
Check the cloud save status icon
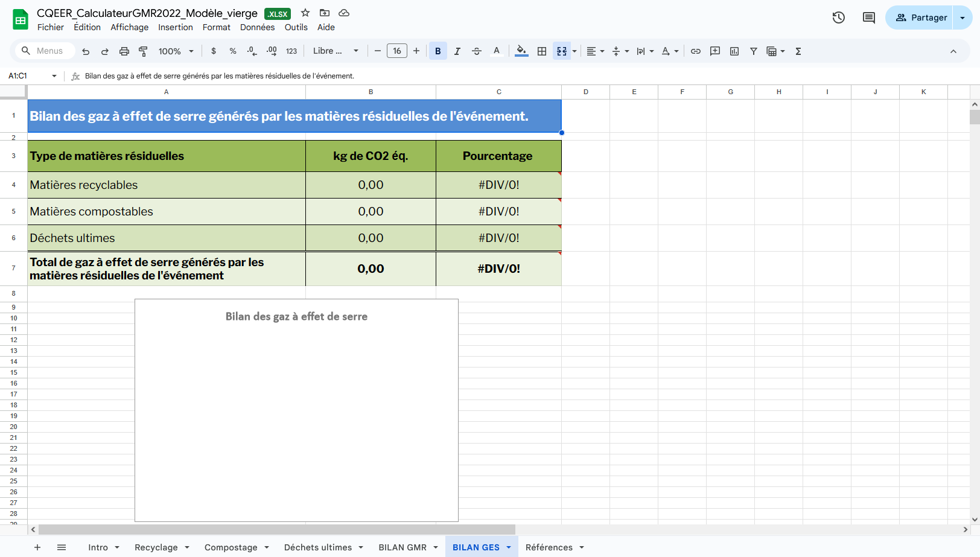point(344,13)
